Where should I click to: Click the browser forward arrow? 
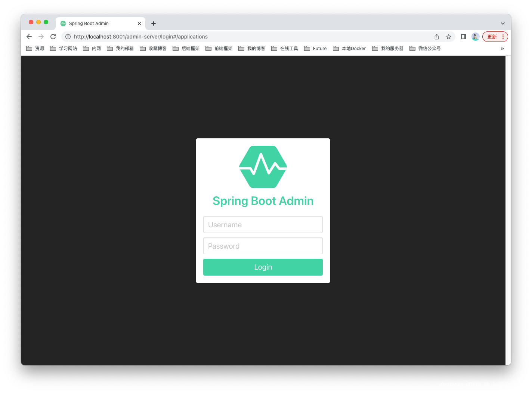pos(41,37)
